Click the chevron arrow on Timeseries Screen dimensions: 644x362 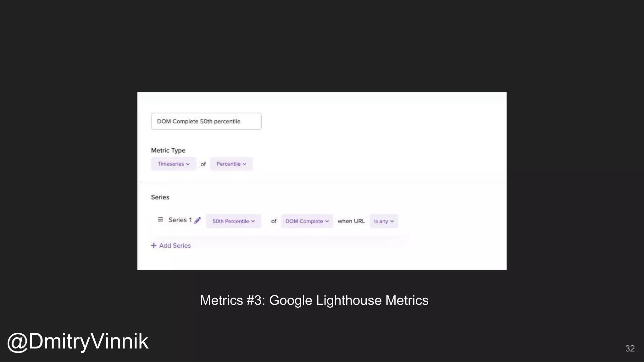click(188, 164)
